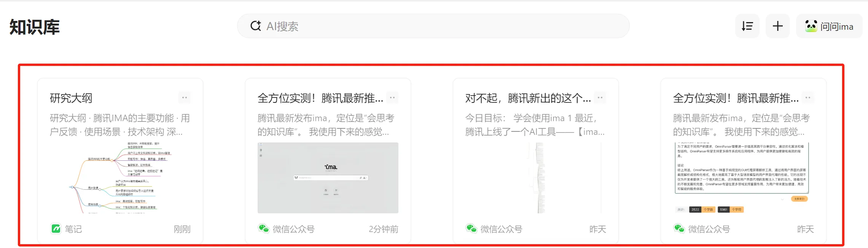Open more options on second 全方位实测 card
The image size is (868, 248).
(392, 98)
